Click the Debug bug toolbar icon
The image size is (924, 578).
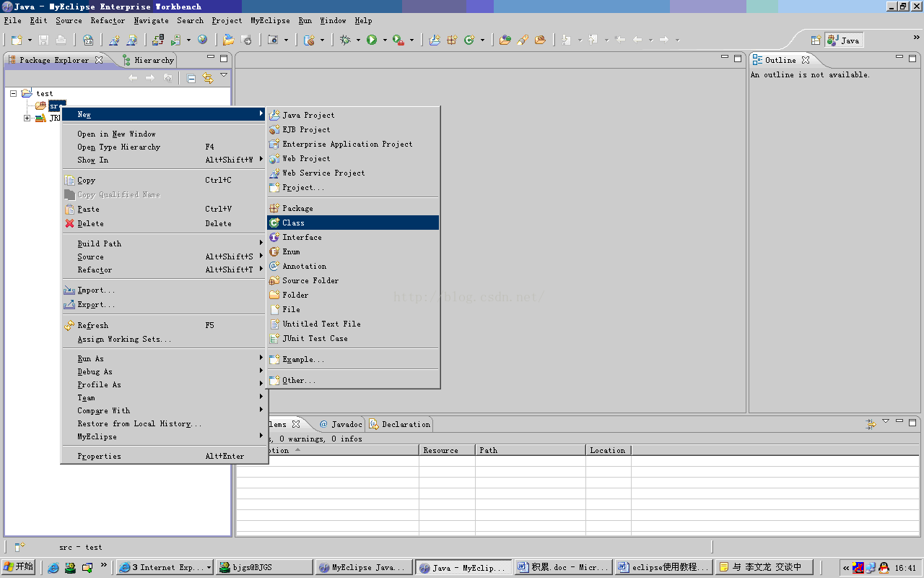click(x=345, y=40)
